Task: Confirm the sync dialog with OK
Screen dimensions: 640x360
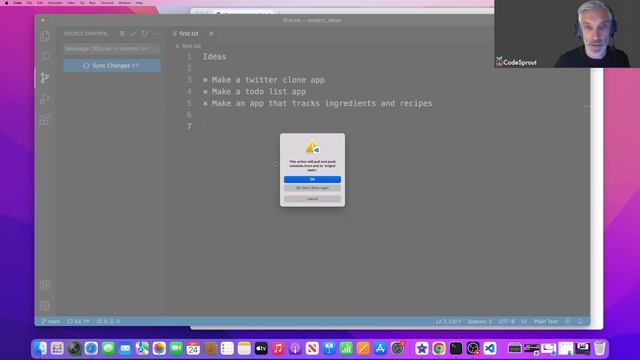Action: coord(312,180)
